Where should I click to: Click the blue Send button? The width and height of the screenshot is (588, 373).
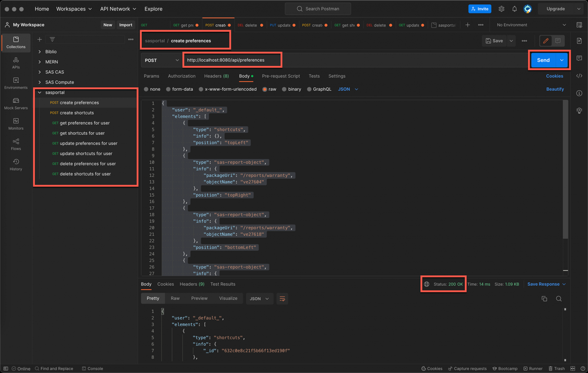tap(543, 60)
